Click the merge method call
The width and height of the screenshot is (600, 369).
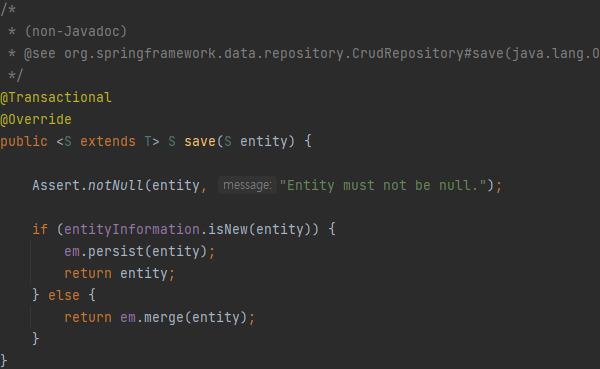point(164,318)
